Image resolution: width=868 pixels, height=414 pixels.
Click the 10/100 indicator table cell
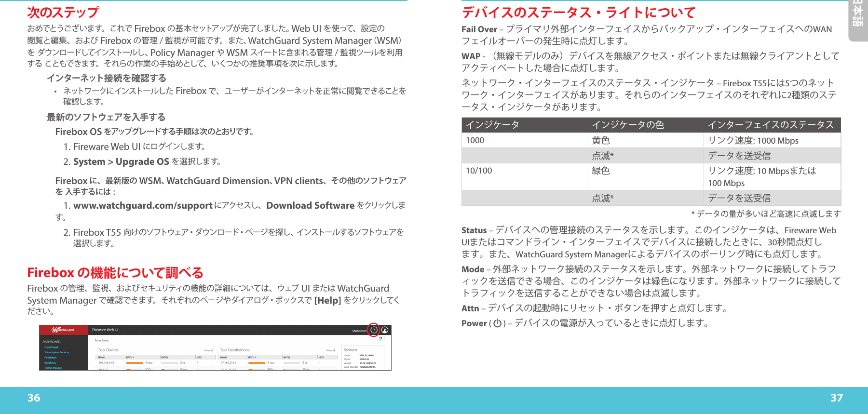525,177
